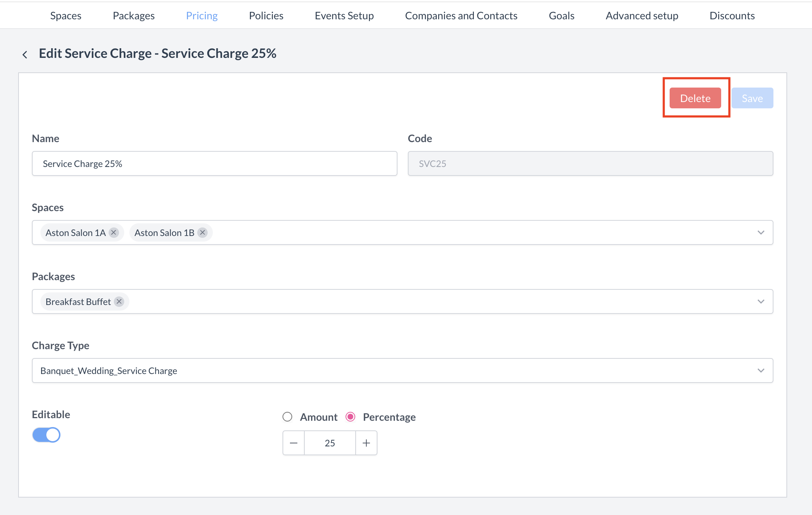The image size is (812, 515).
Task: Open the Charge Type dropdown
Action: 761,370
